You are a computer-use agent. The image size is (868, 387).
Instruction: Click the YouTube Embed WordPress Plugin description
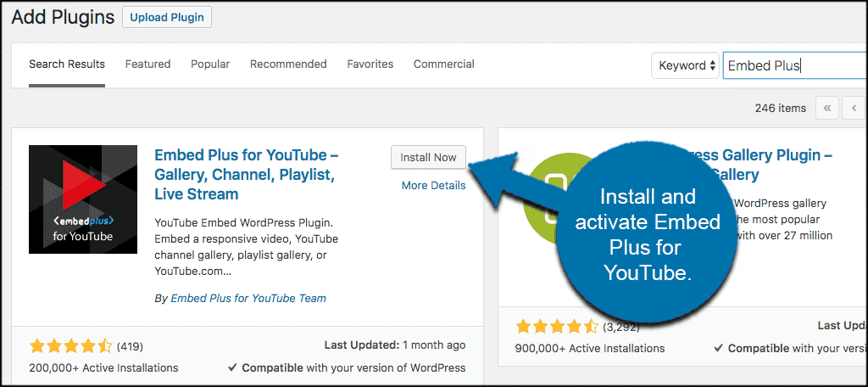(x=247, y=247)
